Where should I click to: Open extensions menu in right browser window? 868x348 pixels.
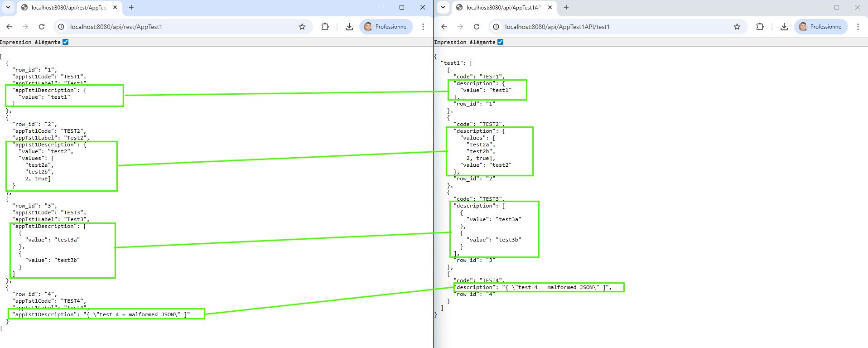point(760,27)
